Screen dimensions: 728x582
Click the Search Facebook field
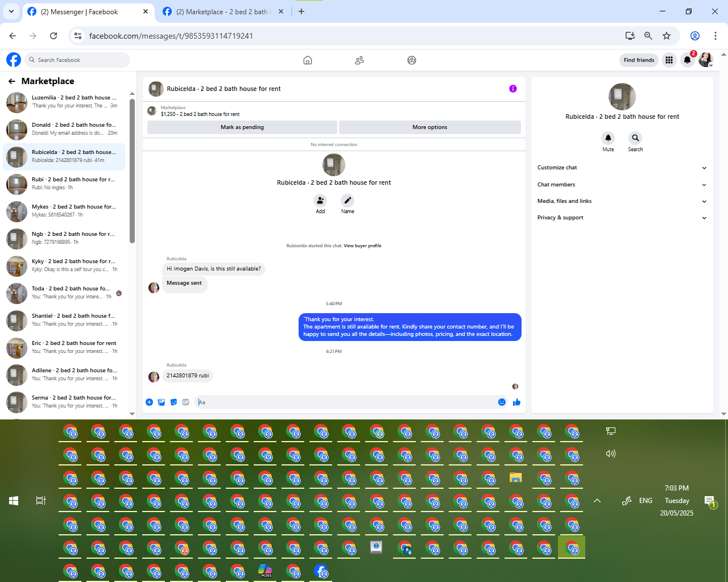[78, 60]
